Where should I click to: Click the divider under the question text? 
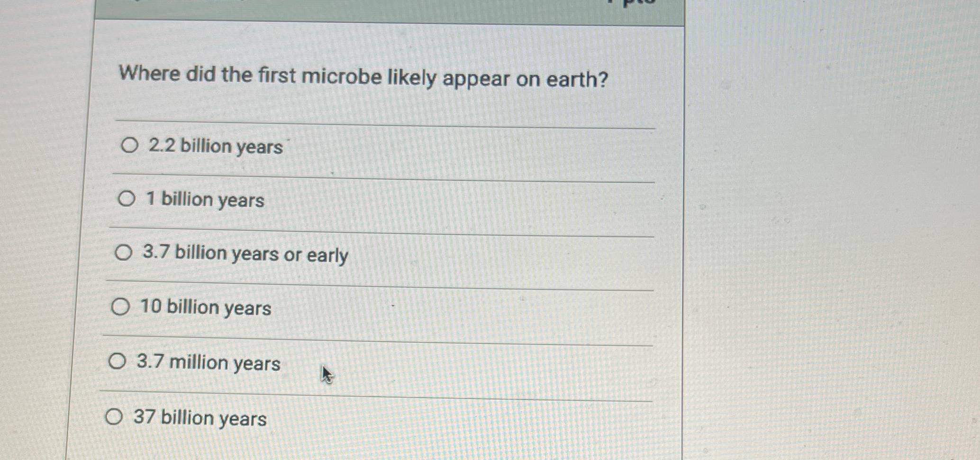point(379,122)
